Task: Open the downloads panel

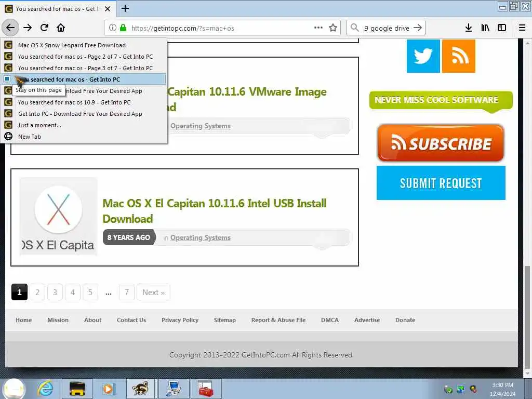Action: point(469,28)
